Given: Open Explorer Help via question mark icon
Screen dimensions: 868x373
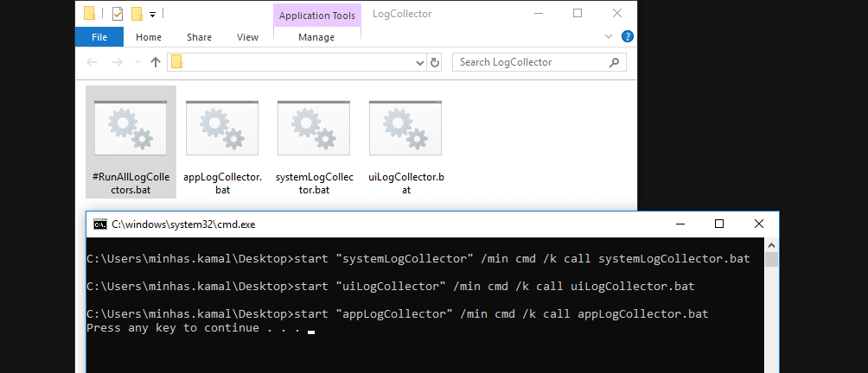Looking at the screenshot, I should 627,36.
